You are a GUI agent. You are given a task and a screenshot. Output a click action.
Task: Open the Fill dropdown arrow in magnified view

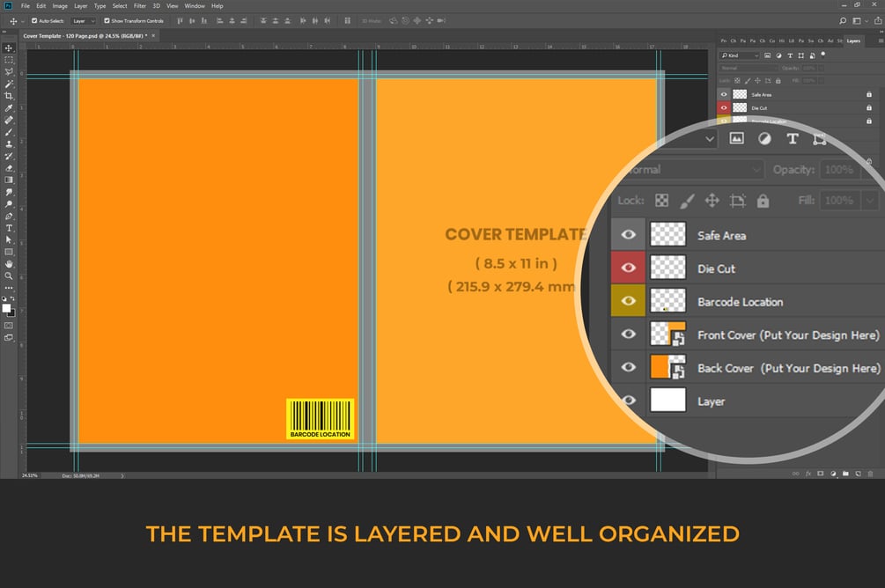(x=870, y=201)
